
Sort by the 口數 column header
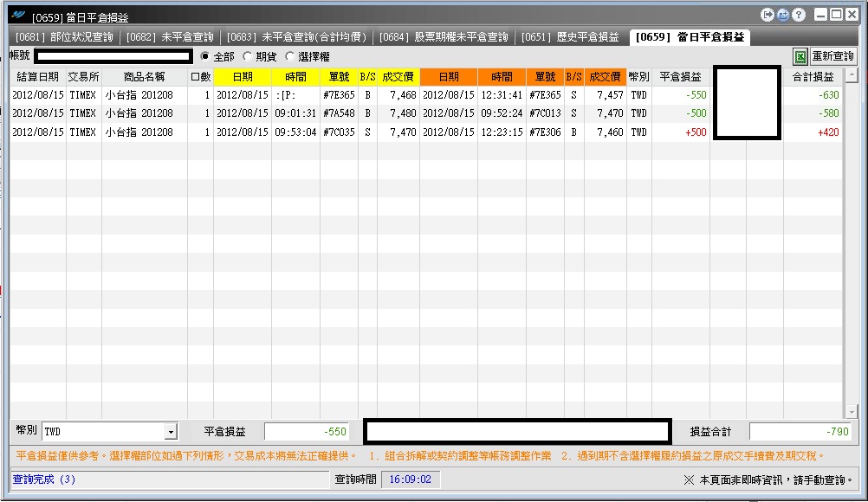coord(200,77)
